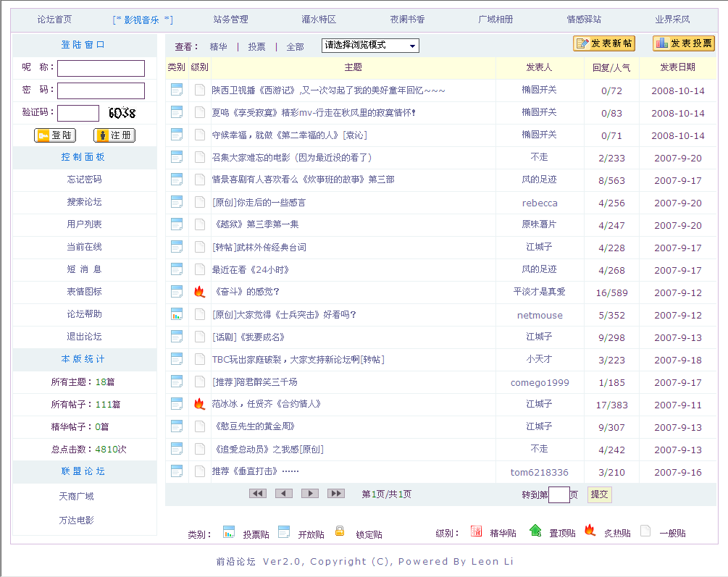Click the 提交 page-jump button
This screenshot has width=728, height=577.
tap(599, 494)
